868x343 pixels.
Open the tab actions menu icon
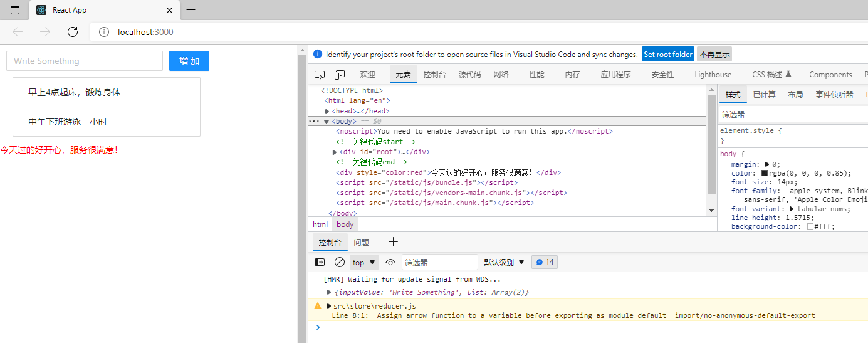coord(15,10)
